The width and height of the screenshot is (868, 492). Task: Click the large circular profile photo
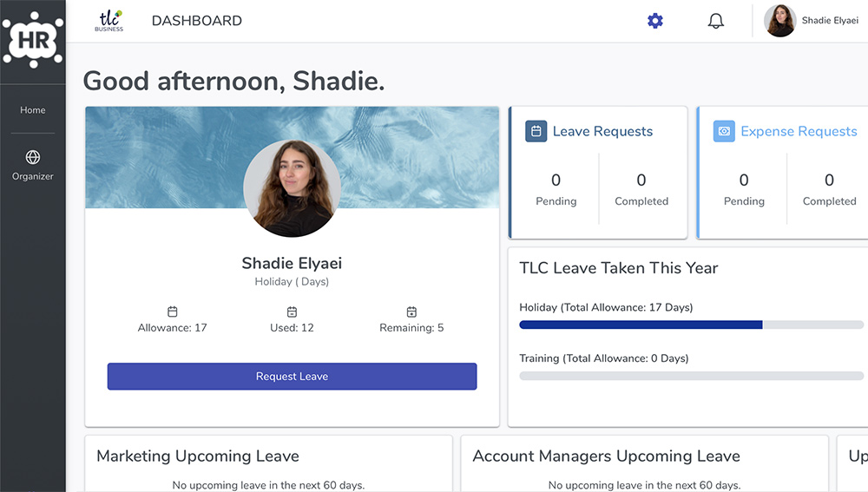(x=292, y=188)
